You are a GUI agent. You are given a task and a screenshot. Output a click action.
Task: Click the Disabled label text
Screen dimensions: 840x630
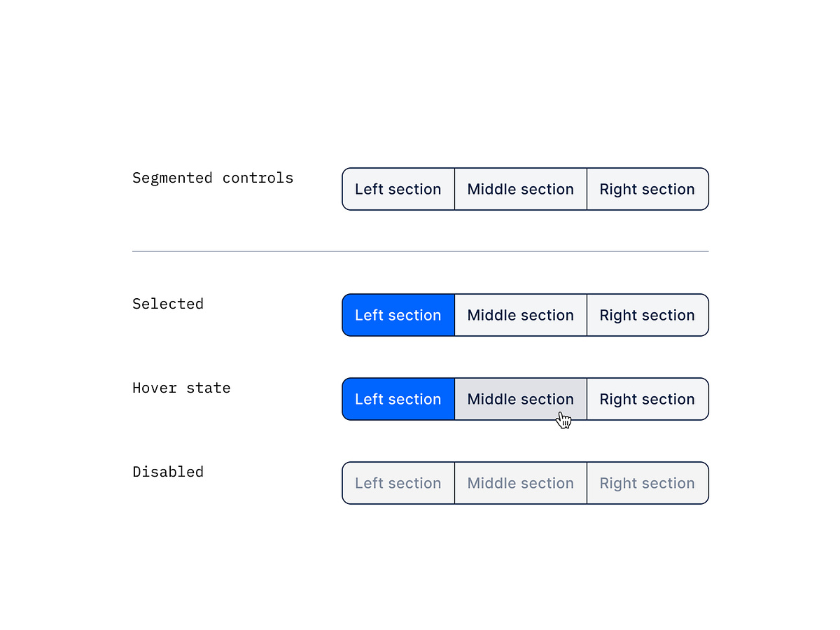pyautogui.click(x=168, y=472)
